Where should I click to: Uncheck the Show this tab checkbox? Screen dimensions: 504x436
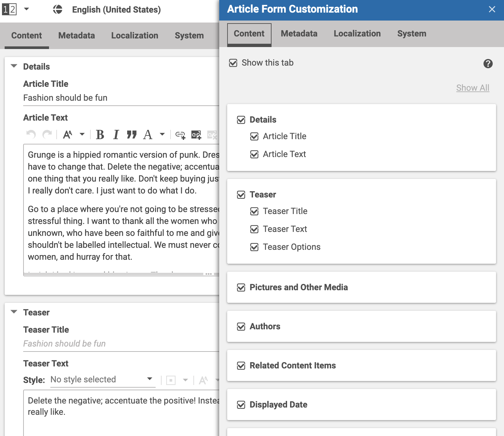coord(233,63)
